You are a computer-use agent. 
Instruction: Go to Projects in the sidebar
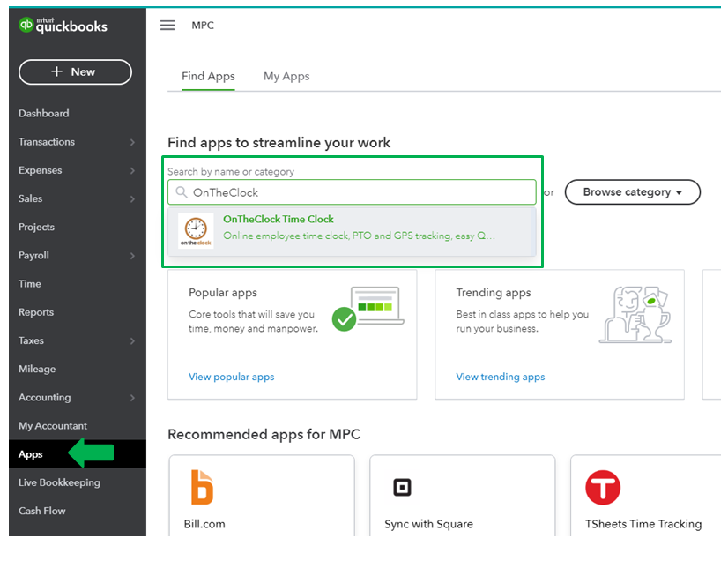click(x=36, y=228)
